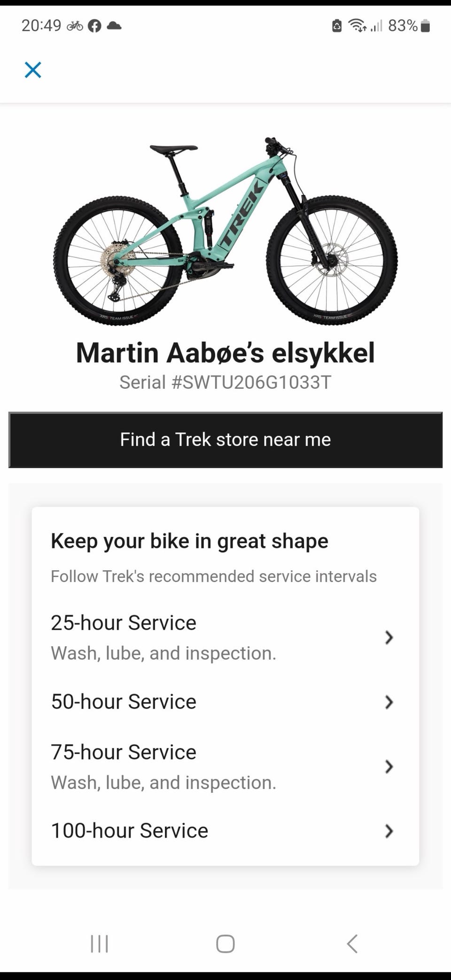This screenshot has height=980, width=451.
Task: Tap the battery saver recycle icon
Action: (337, 25)
